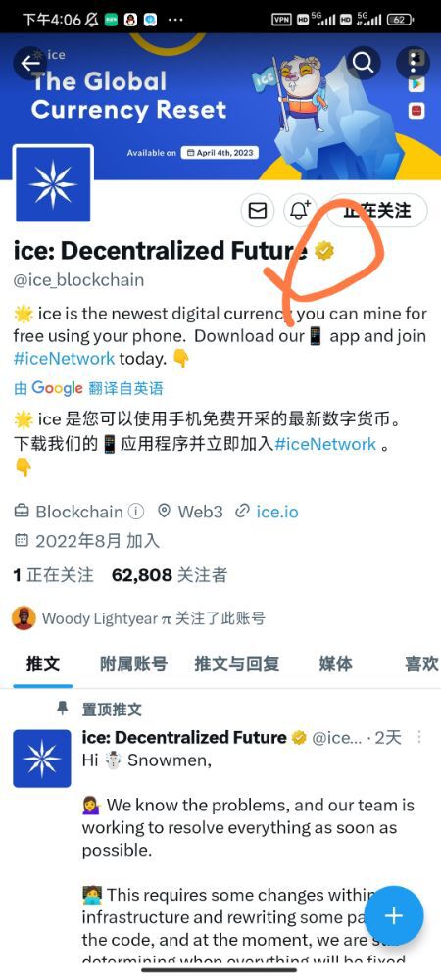The height and width of the screenshot is (980, 441).
Task: Send a direct message via the envelope icon
Action: (258, 211)
